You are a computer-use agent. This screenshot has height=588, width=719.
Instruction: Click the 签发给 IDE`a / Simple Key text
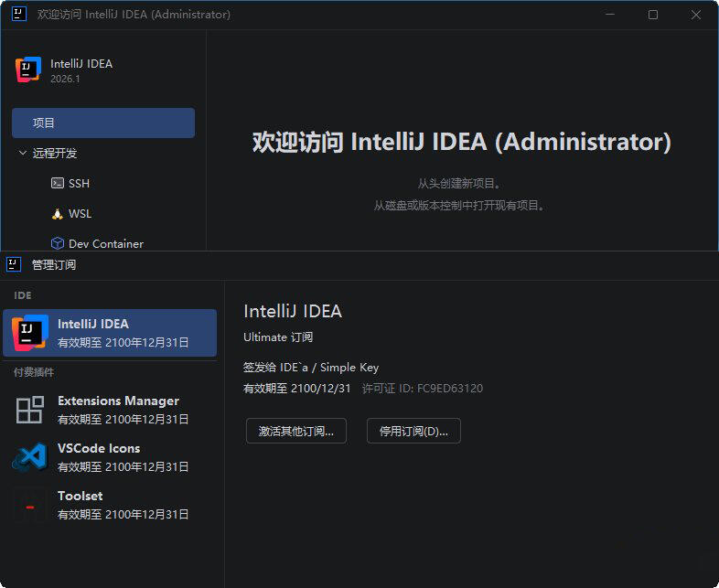(311, 367)
